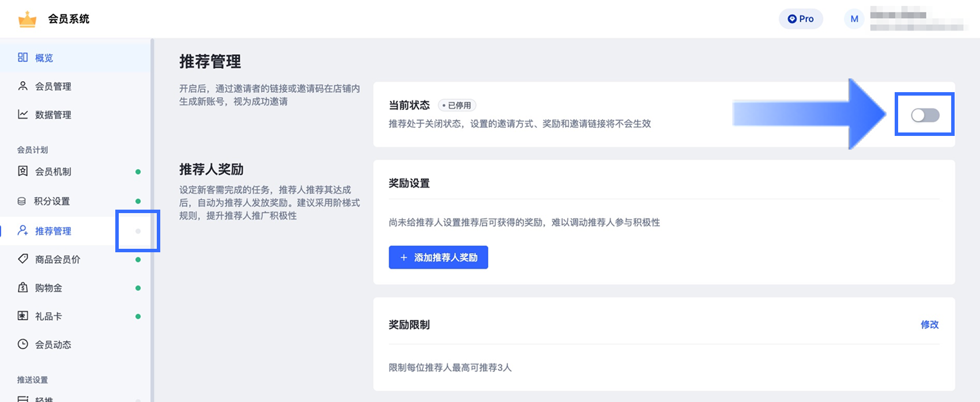Click the 商品会员价 tag icon
This screenshot has height=402, width=980.
pyautogui.click(x=22, y=259)
